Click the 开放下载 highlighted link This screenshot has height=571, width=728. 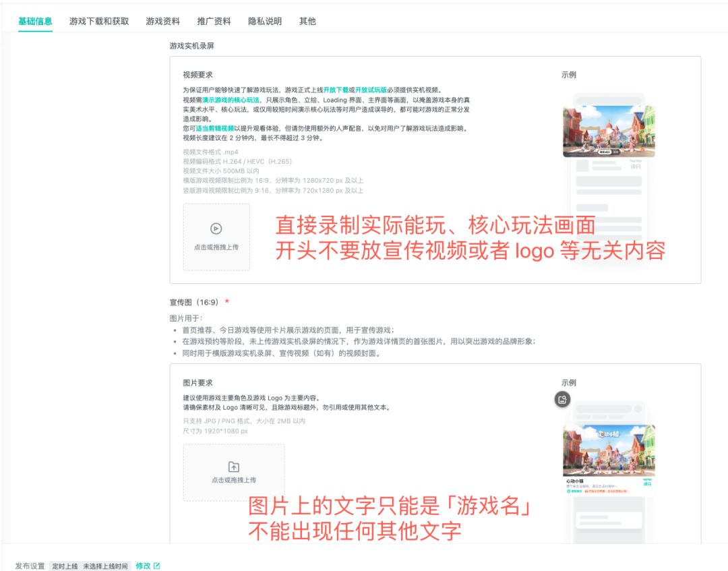coord(336,90)
